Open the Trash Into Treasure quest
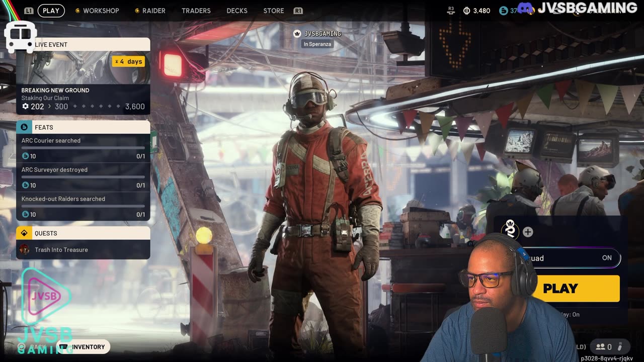Screen dimensions: 644x362 83,249
